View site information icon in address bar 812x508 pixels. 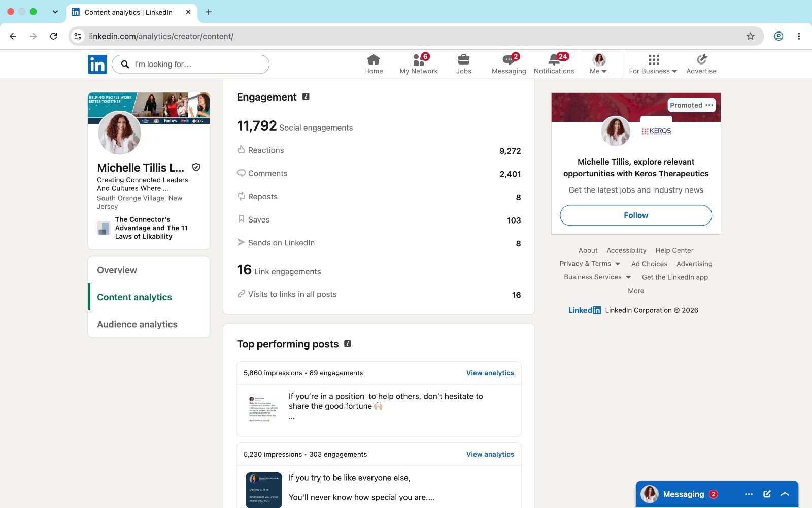[x=78, y=36]
